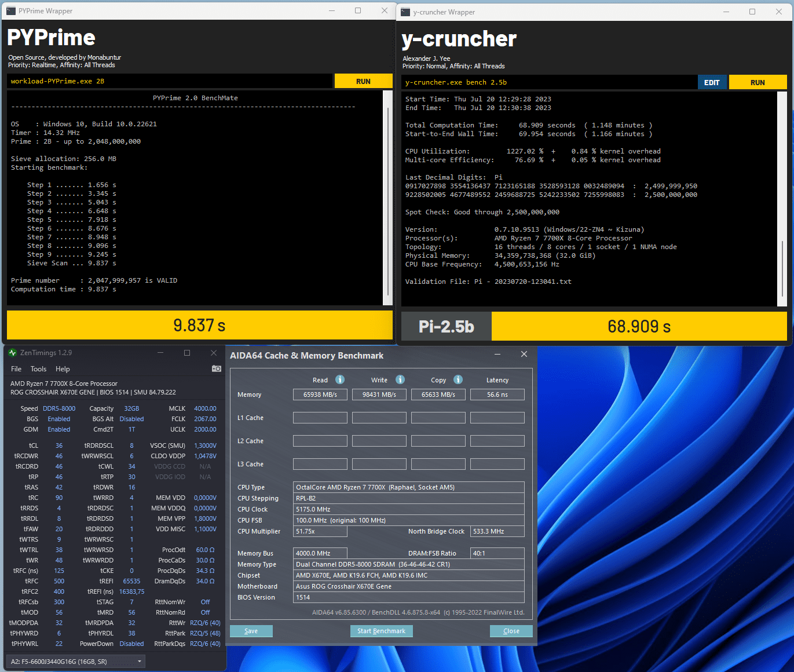Click EDIT button in y-cruncher
This screenshot has width=794, height=672.
click(x=712, y=82)
